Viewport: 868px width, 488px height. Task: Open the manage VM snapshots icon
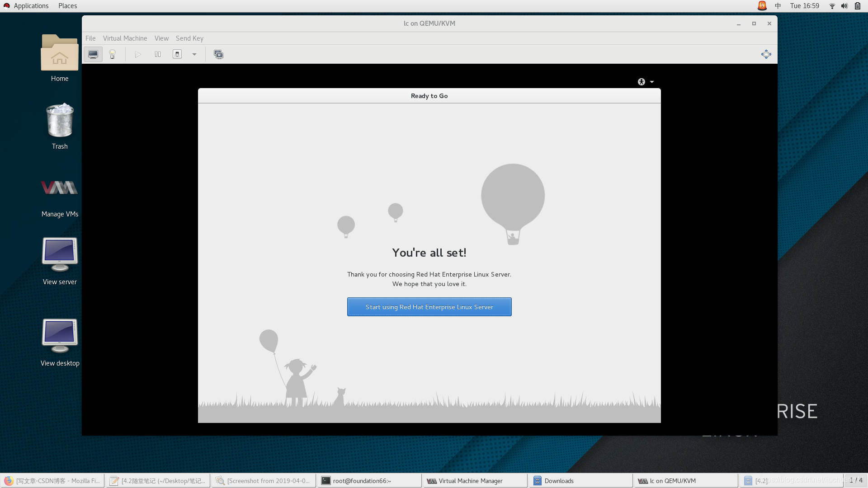(218, 54)
